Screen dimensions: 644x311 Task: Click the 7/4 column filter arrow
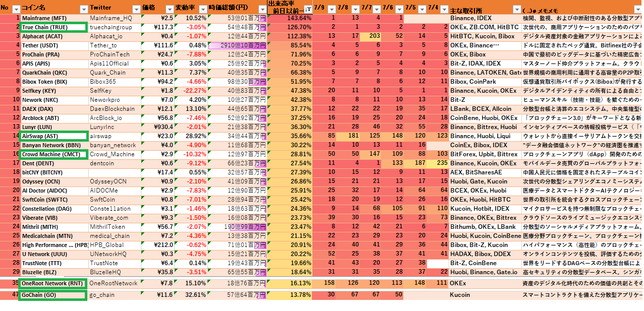[444, 9]
